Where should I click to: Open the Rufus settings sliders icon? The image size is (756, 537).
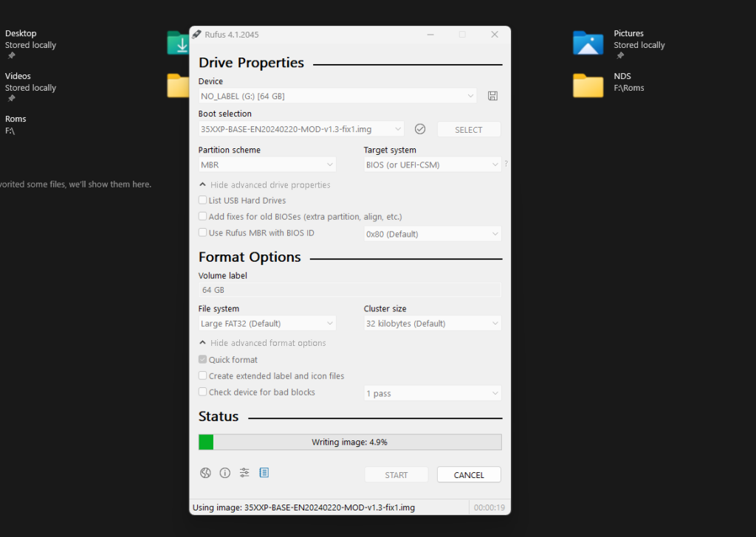[x=244, y=473]
